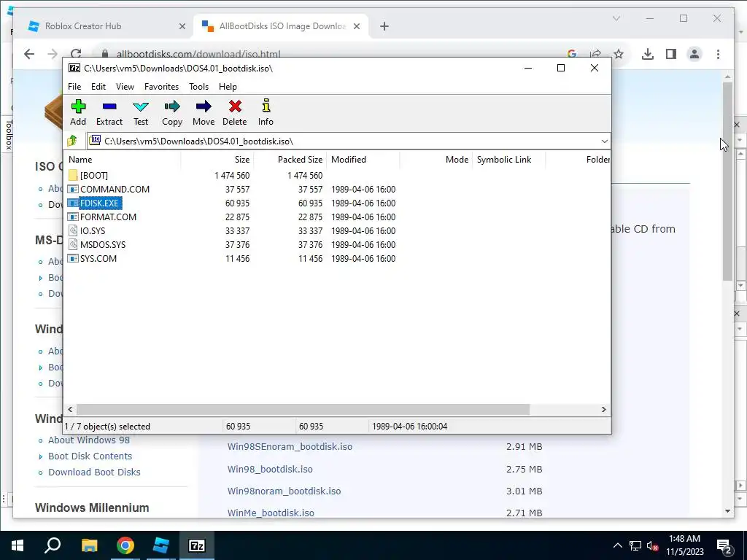Click the Chrome address bar URL
747x560 pixels.
pos(198,54)
